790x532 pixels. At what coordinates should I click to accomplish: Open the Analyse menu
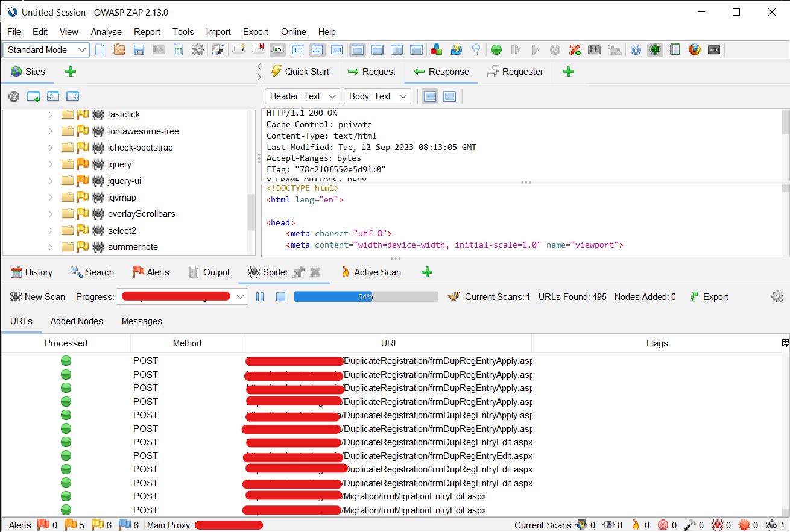click(106, 32)
